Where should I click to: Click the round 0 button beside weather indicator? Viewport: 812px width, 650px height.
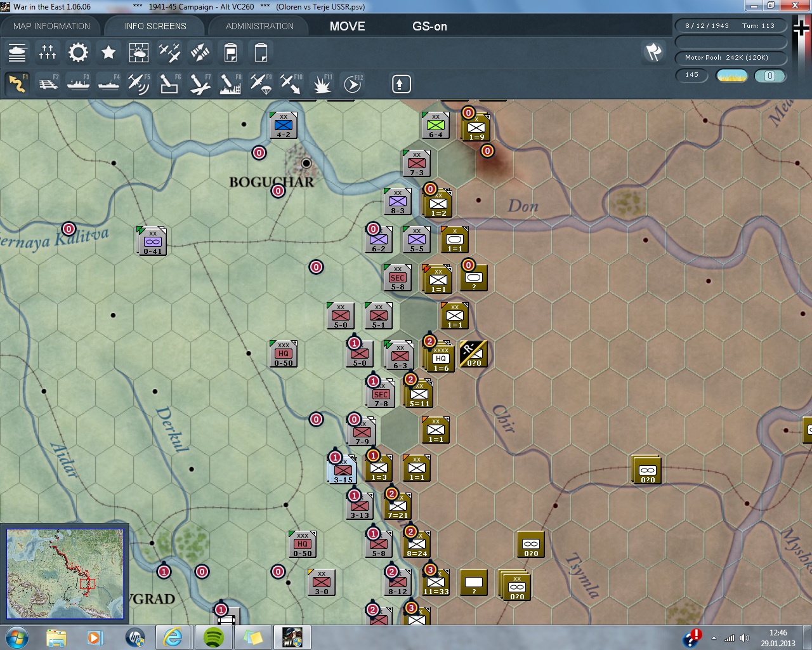[769, 76]
